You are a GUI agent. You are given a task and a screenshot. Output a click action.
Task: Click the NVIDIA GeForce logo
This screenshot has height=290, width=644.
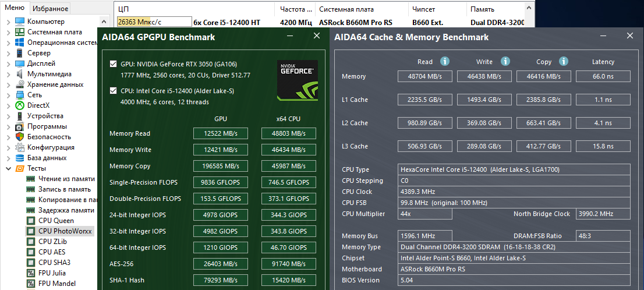point(298,80)
